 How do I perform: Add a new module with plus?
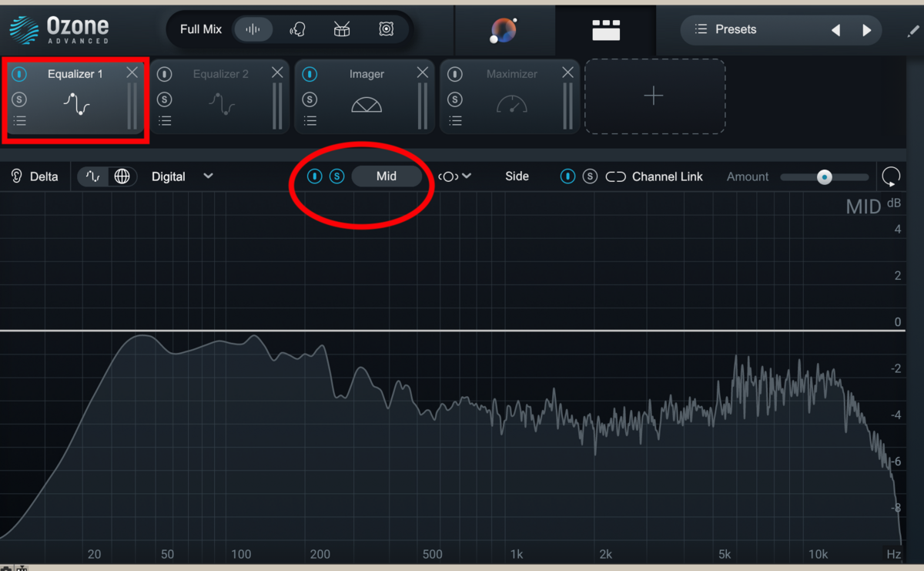point(654,96)
